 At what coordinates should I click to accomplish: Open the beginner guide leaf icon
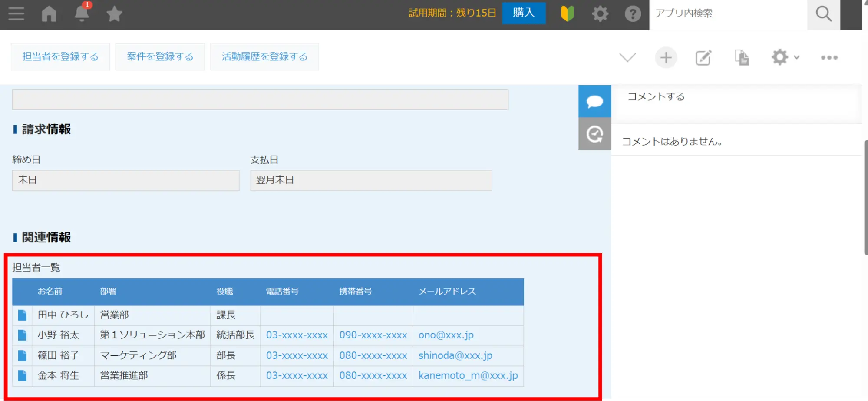tap(567, 14)
